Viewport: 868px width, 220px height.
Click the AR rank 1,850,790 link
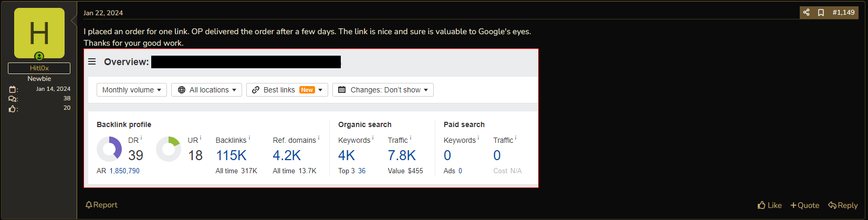pyautogui.click(x=124, y=171)
